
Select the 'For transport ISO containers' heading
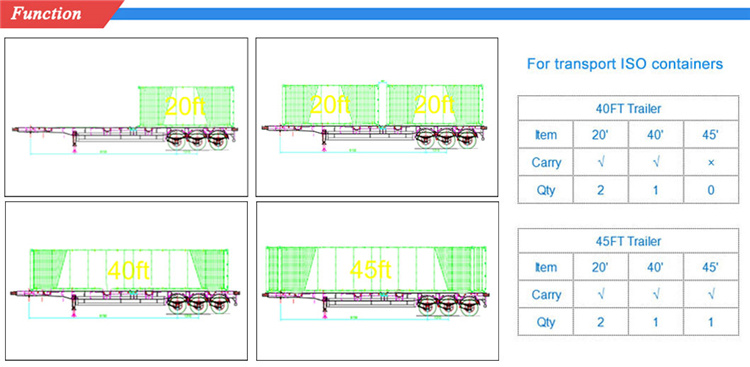pos(625,64)
